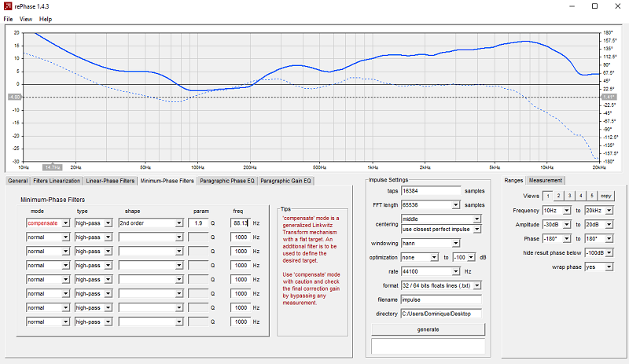Click the views copy button

605,196
